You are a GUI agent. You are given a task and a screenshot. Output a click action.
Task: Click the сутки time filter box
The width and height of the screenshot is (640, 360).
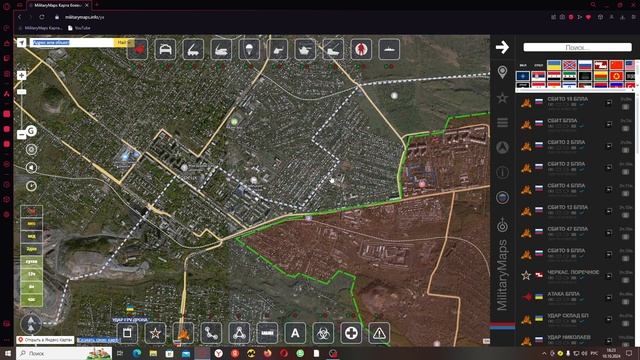point(31,262)
